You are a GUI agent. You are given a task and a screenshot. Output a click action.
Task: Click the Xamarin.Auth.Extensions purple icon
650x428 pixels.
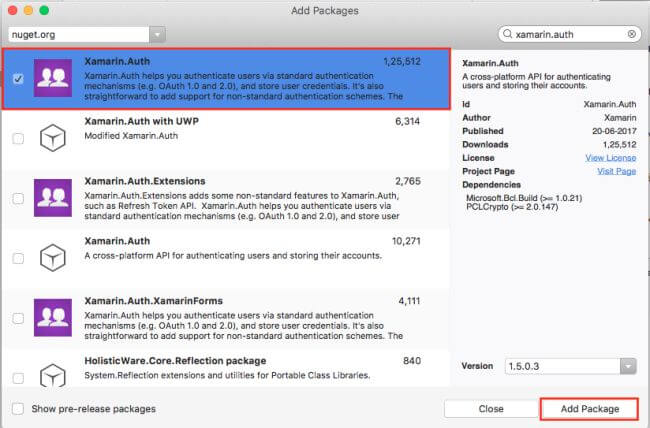tap(52, 199)
